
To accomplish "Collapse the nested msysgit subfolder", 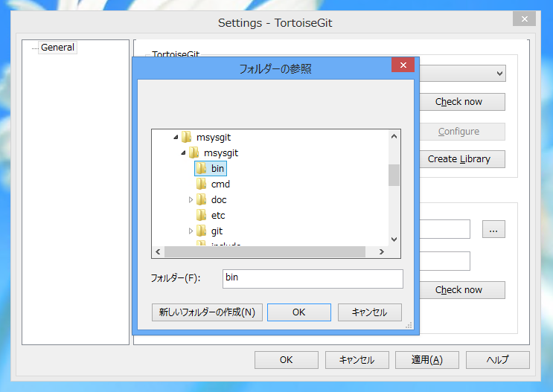I will [183, 153].
